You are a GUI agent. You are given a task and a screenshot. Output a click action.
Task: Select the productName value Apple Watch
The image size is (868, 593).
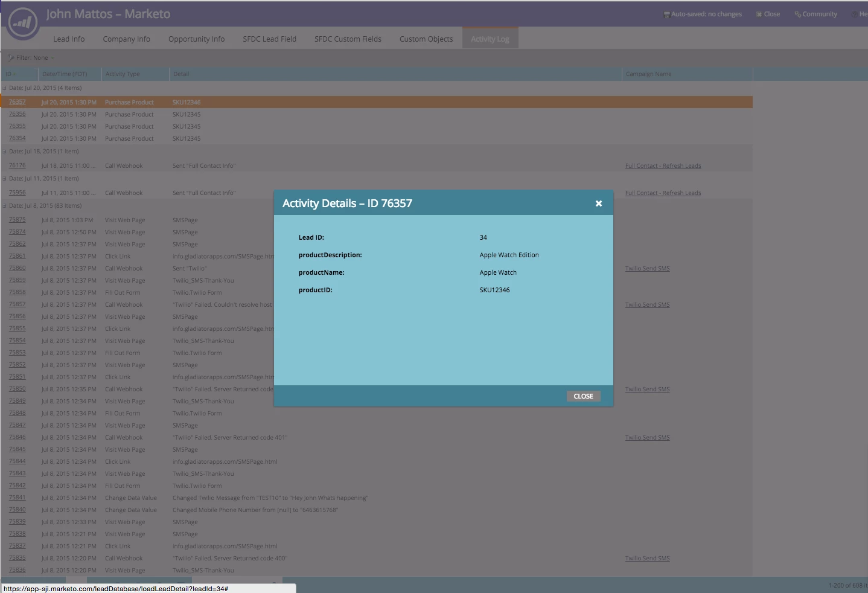pos(498,272)
